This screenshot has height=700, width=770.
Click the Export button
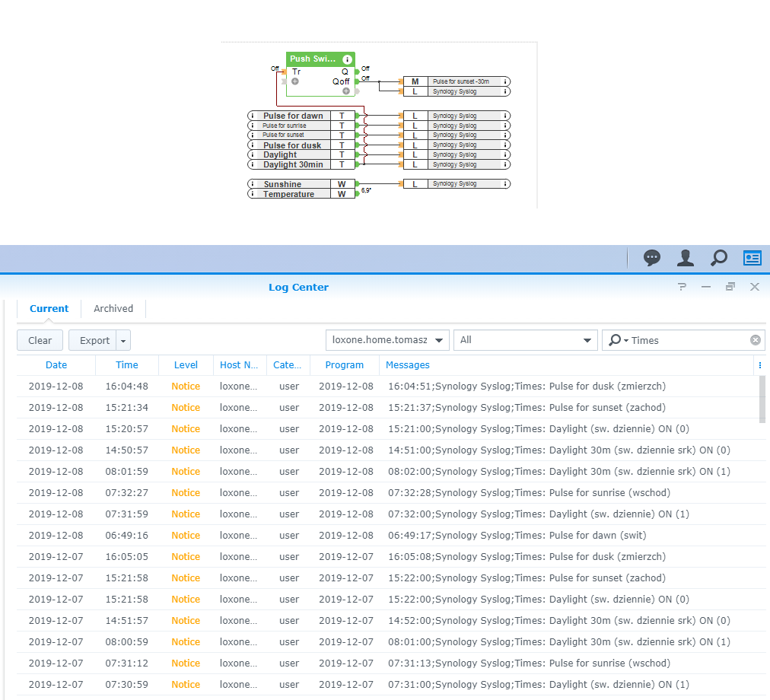pyautogui.click(x=94, y=340)
